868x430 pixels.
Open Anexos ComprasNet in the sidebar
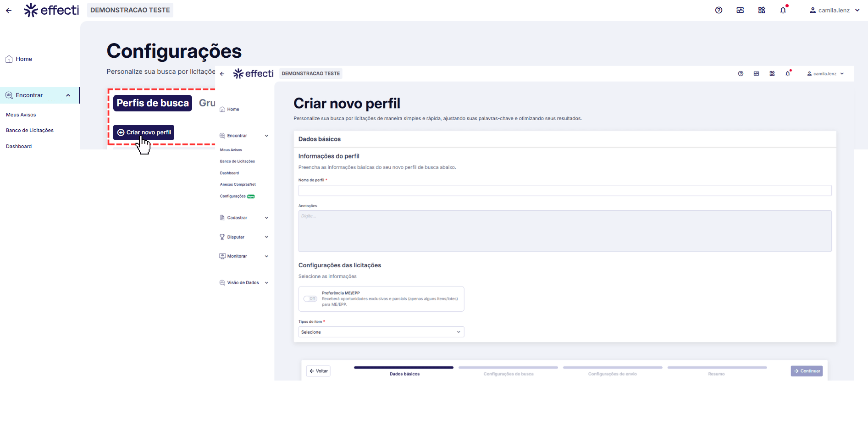click(238, 185)
